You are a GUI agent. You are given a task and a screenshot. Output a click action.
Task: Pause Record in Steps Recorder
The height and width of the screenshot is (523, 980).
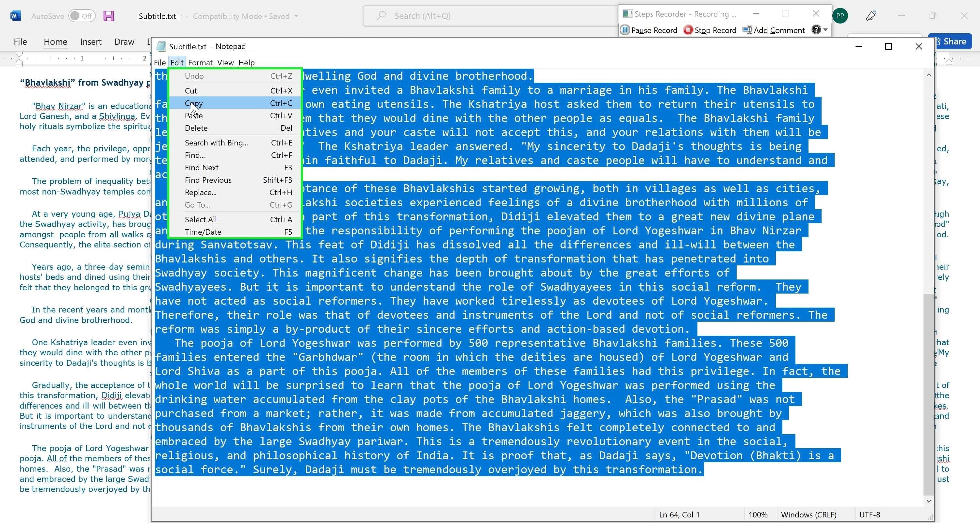coord(649,30)
